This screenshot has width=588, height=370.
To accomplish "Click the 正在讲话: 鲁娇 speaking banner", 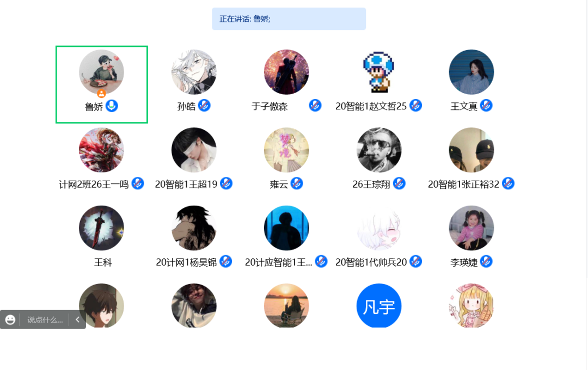I will 289,18.
